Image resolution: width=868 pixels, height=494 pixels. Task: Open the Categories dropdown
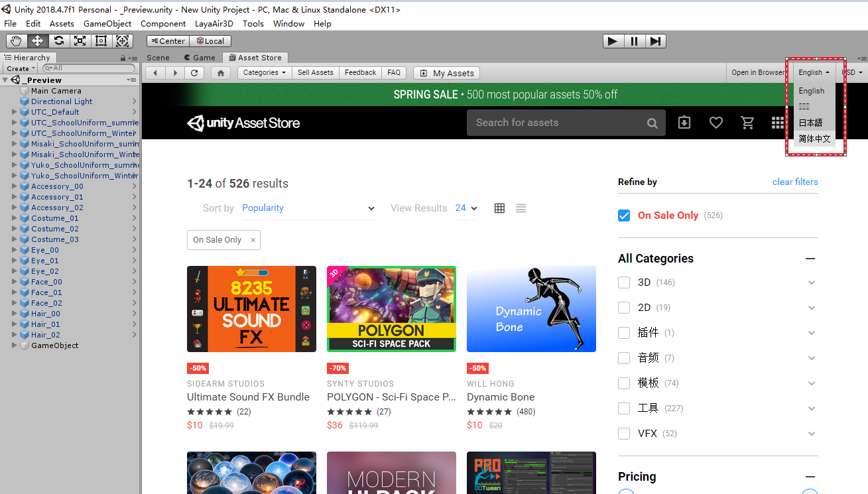tap(265, 73)
